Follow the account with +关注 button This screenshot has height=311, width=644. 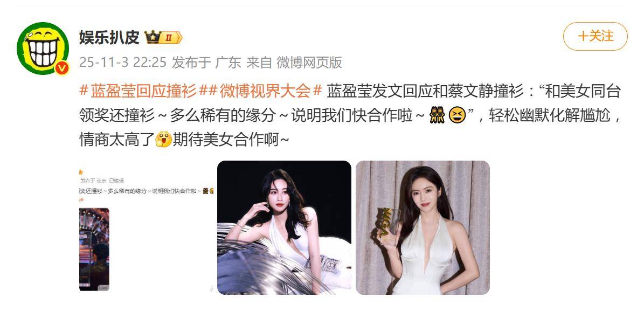point(595,37)
